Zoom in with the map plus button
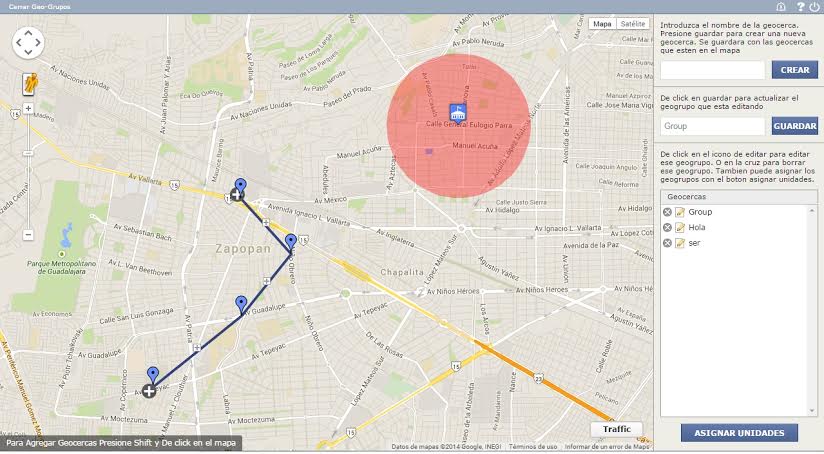The image size is (824, 454). click(x=28, y=109)
